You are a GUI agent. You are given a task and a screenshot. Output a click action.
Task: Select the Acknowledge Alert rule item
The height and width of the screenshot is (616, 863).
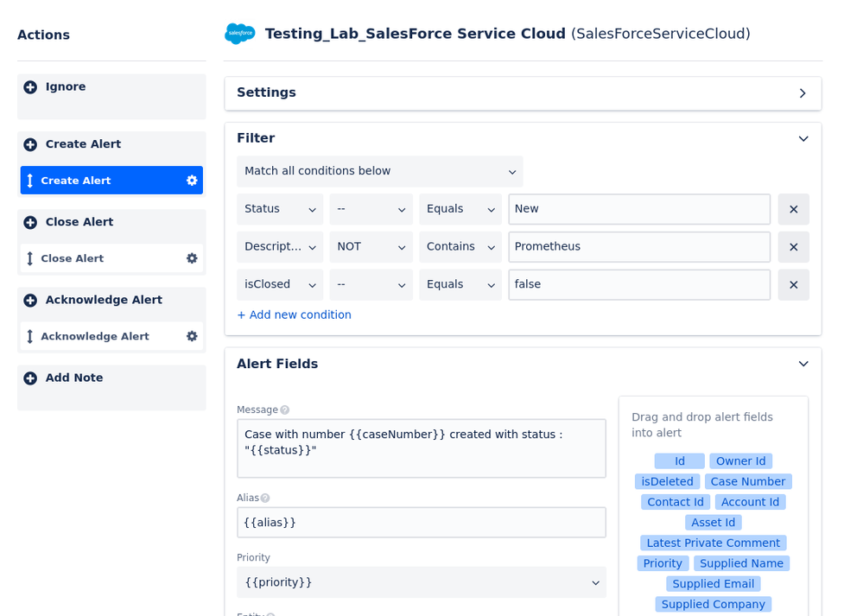pos(111,336)
